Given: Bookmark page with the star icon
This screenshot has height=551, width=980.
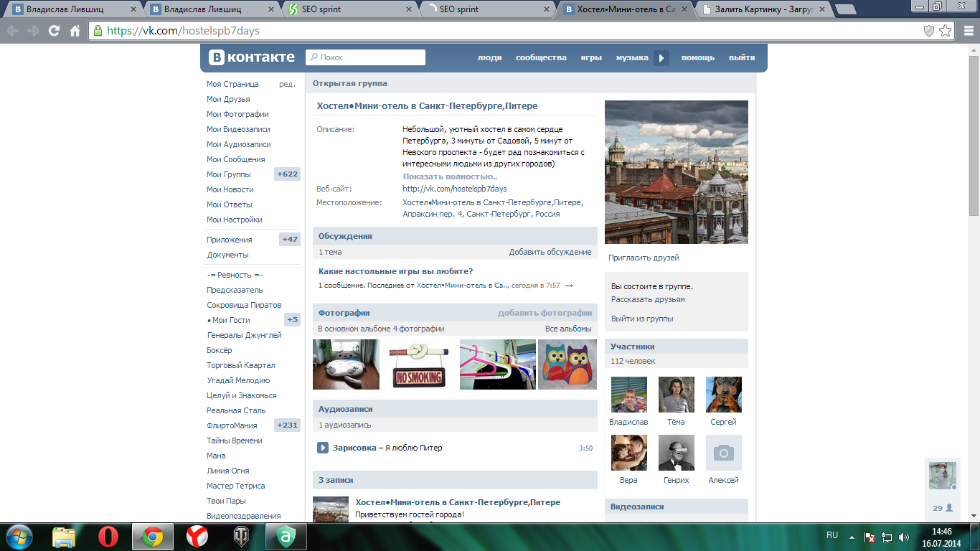Looking at the screenshot, I should pos(946,31).
